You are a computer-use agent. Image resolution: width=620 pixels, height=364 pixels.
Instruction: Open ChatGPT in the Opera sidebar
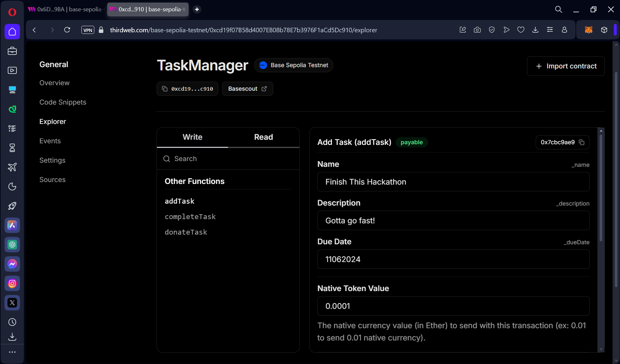tap(12, 245)
